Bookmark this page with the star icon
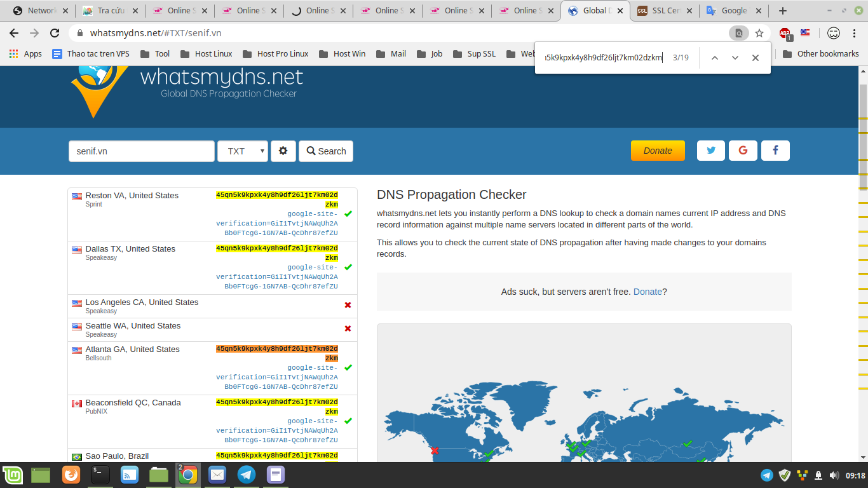 tap(759, 33)
